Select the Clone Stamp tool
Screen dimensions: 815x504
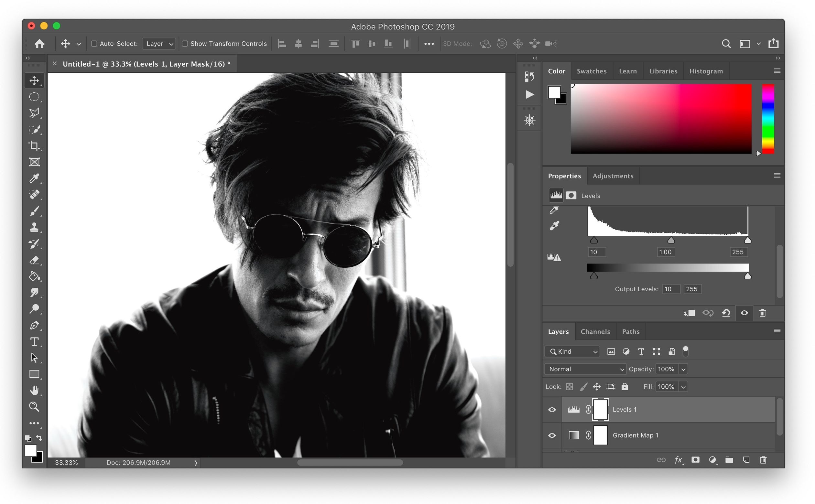(34, 228)
